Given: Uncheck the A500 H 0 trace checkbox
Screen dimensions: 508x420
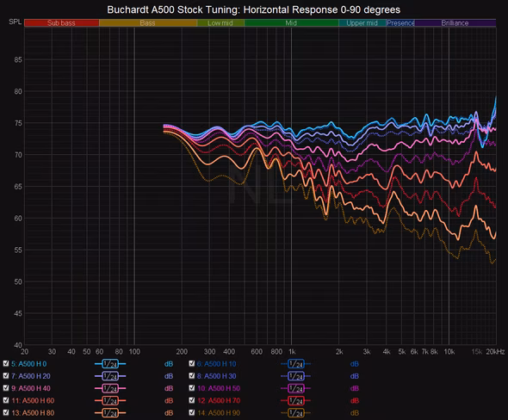Looking at the screenshot, I should [6, 363].
